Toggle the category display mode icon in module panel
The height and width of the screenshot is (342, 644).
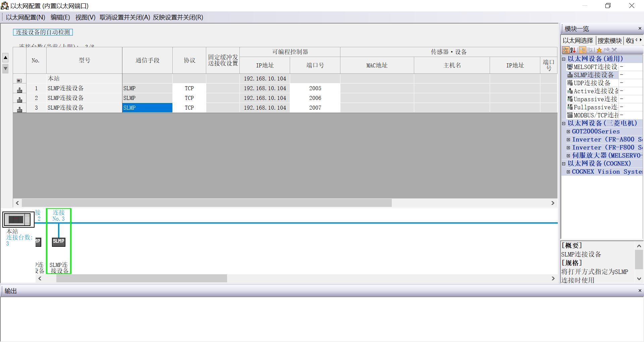(566, 50)
